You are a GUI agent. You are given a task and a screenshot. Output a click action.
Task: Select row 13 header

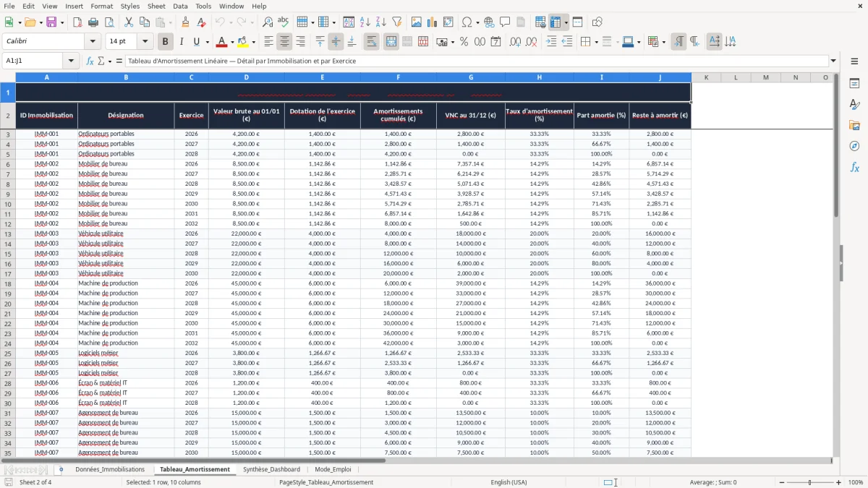[8, 234]
